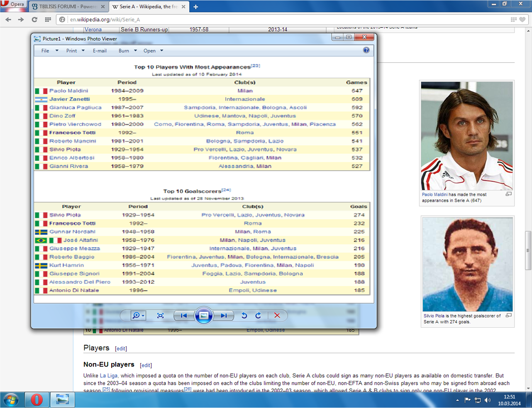Click E-mail in Photo Viewer toolbar

coord(100,51)
